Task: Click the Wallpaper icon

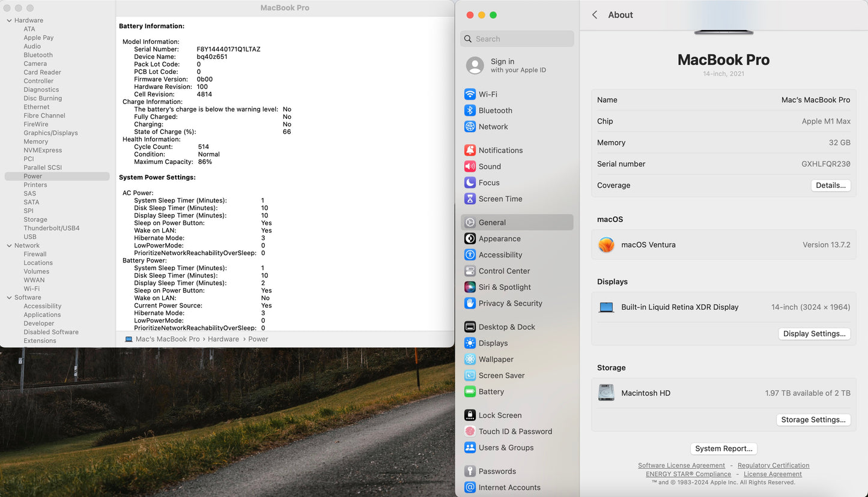Action: (x=470, y=359)
